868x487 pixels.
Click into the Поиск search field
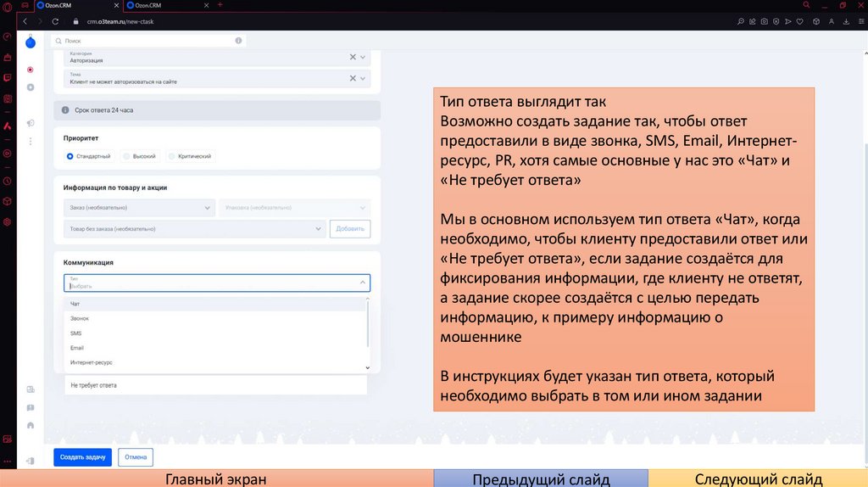(148, 41)
